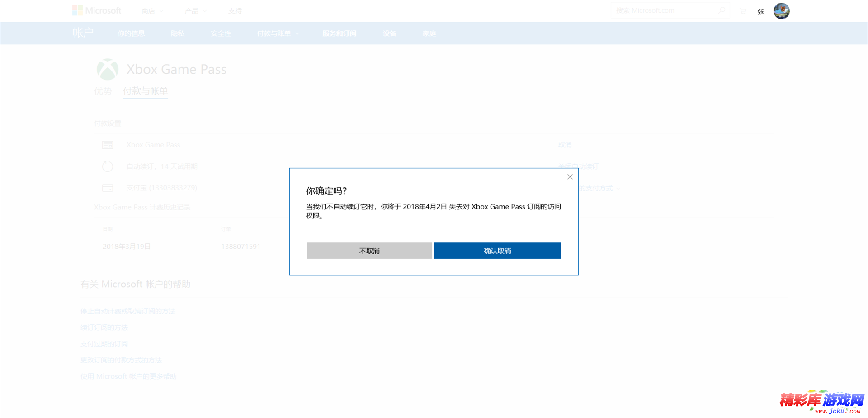Screen dimensions: 868x418
Task: Open 支付过期的订阅 help link
Action: click(x=104, y=344)
